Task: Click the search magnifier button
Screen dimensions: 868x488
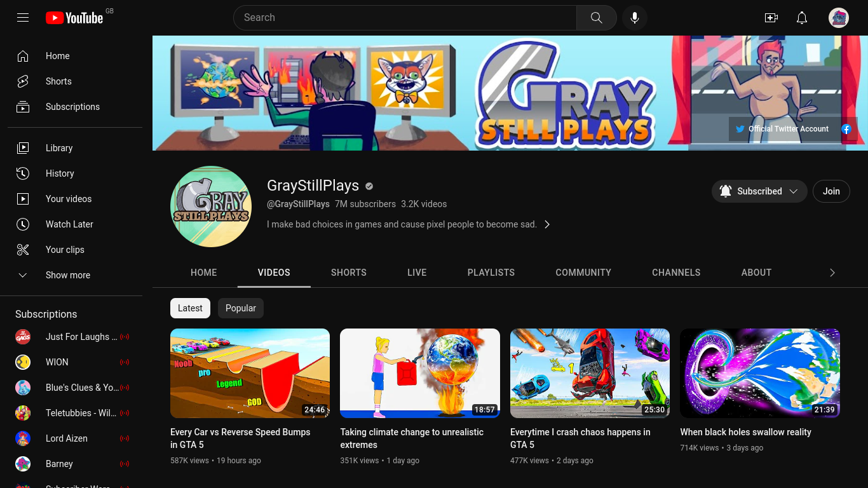Action: (x=596, y=18)
